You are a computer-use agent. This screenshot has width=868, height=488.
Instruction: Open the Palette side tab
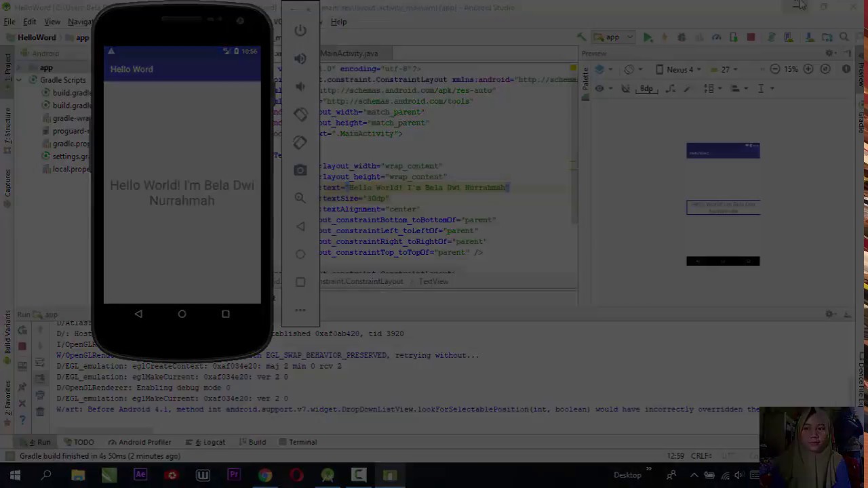pyautogui.click(x=585, y=79)
